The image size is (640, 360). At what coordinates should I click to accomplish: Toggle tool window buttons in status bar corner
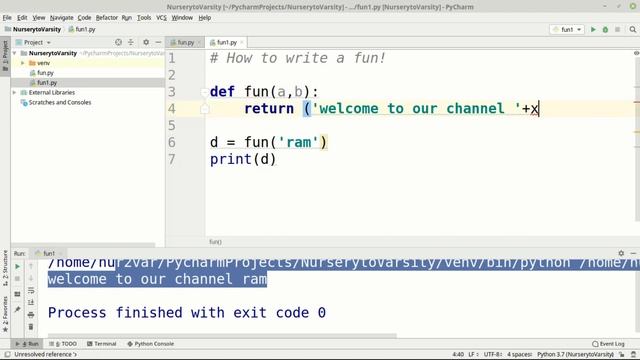pos(7,354)
